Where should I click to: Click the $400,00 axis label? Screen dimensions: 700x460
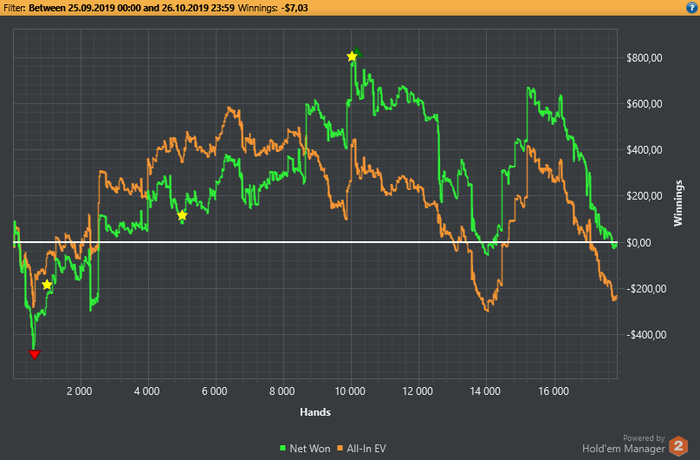[x=644, y=150]
